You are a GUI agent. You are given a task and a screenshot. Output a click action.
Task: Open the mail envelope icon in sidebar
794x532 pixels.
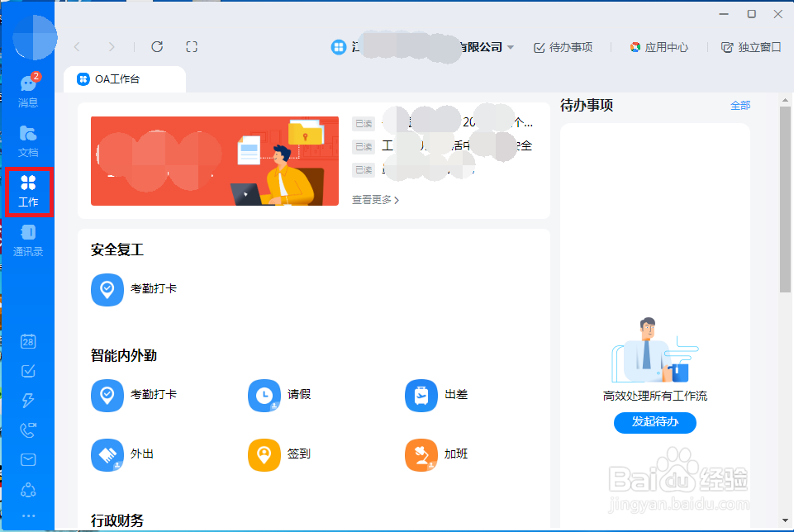coord(28,459)
